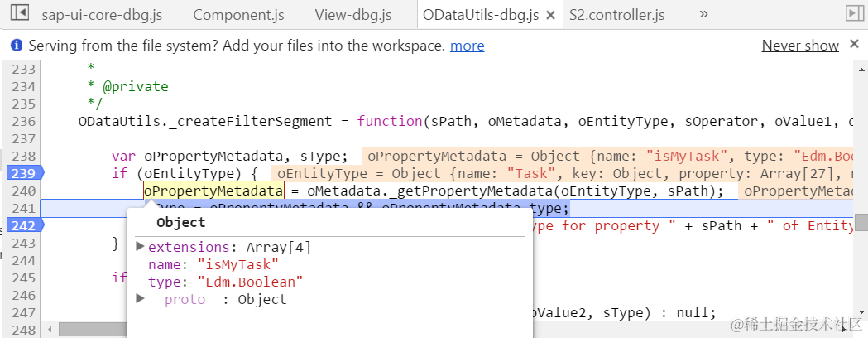Toggle the breakpoint on line 242
The image size is (868, 338).
click(x=24, y=225)
